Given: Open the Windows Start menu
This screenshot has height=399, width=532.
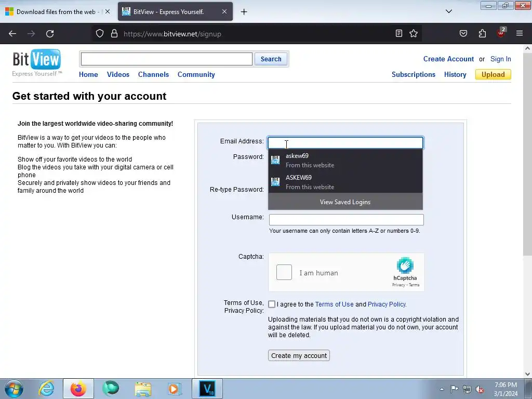Looking at the screenshot, I should point(14,389).
